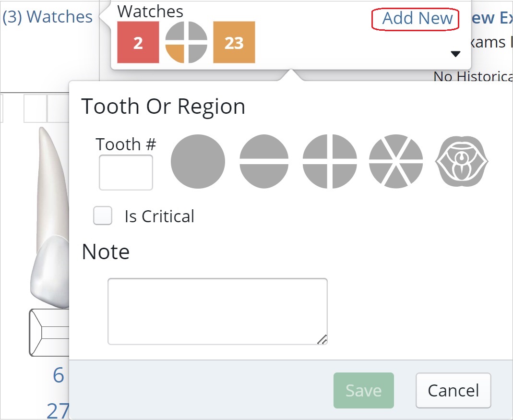Cancel the new watch form
Viewport: 513px width, 420px height.
[x=453, y=390]
